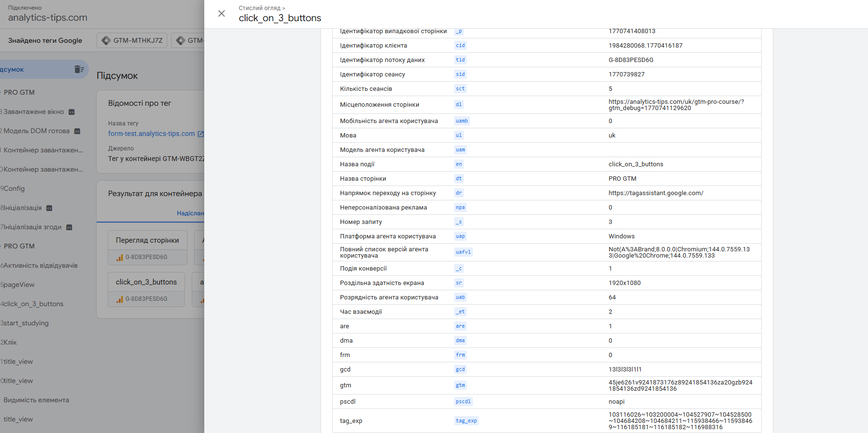Click the Analytics icon under click_on_3_buttons tag card

(120, 299)
